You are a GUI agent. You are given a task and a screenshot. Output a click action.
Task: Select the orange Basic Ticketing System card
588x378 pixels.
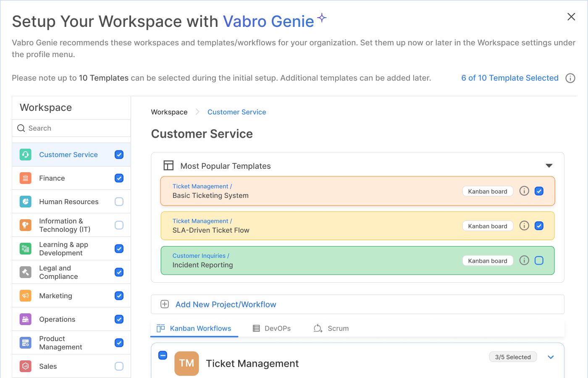point(315,192)
